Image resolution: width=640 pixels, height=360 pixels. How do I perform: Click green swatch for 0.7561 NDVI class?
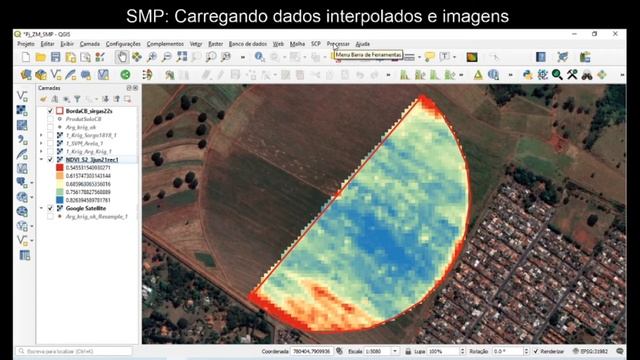point(60,192)
